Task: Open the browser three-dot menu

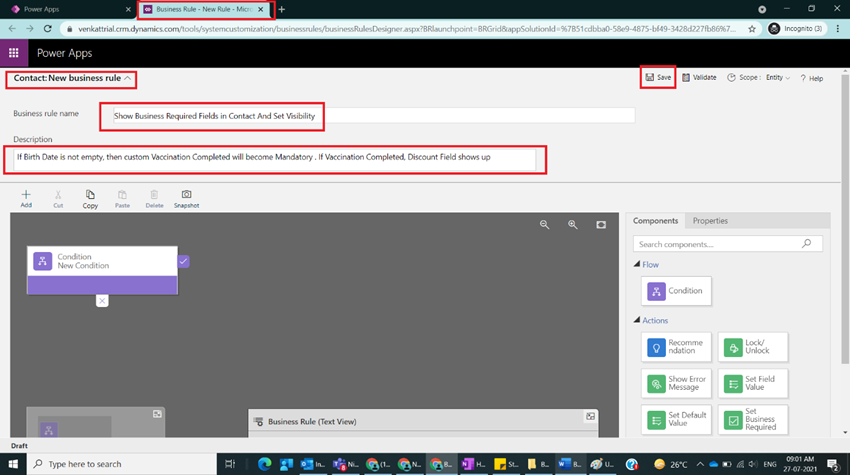Action: [x=838, y=29]
